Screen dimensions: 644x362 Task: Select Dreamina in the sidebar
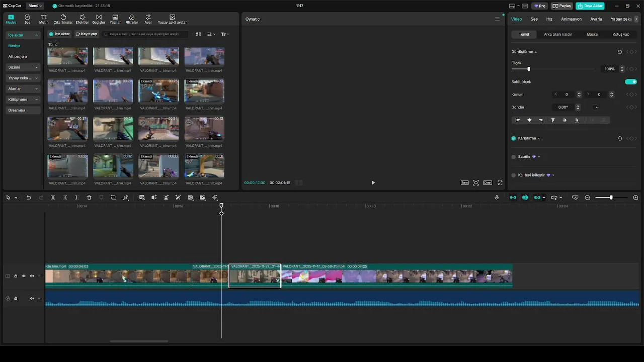click(23, 110)
